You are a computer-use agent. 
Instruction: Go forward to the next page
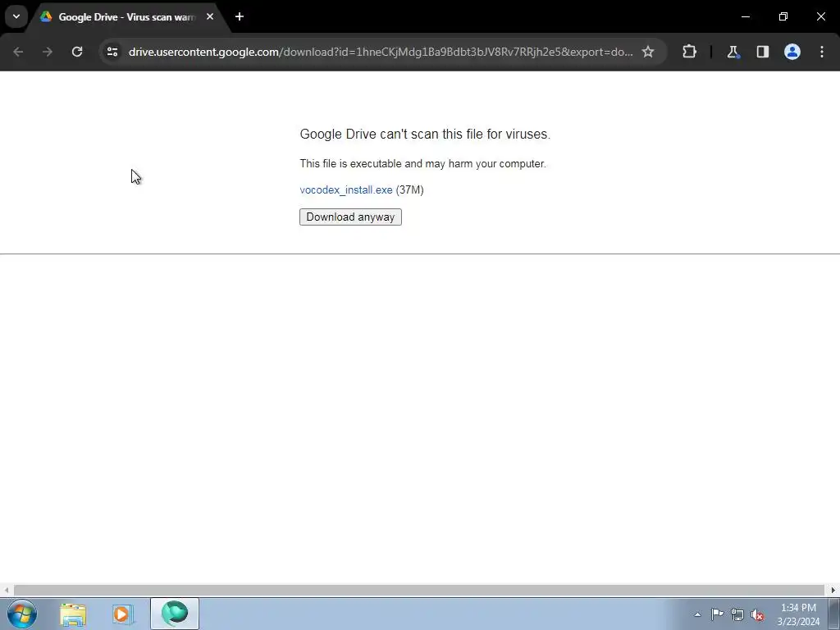[x=48, y=52]
